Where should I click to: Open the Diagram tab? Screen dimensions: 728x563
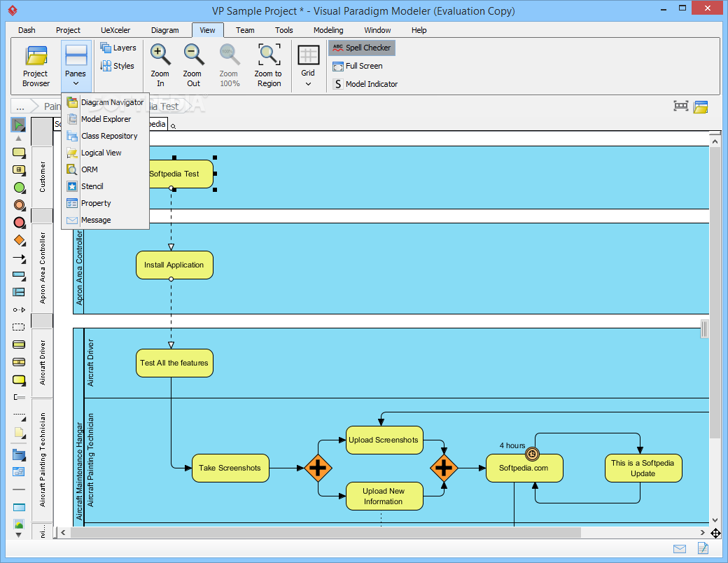[164, 30]
